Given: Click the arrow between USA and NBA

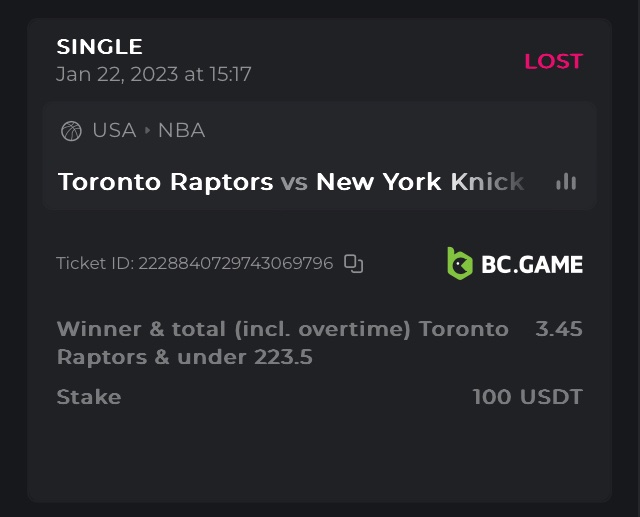Looking at the screenshot, I should point(147,131).
